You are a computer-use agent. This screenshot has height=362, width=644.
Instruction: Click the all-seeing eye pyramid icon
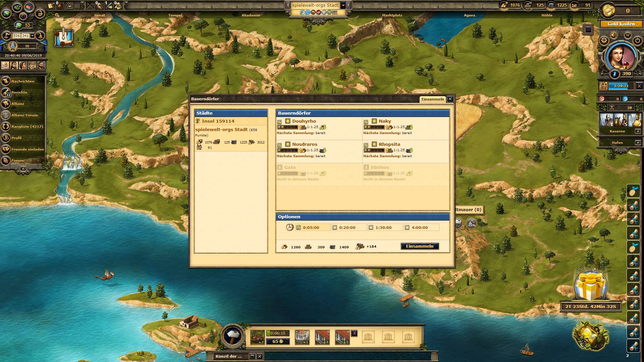[x=70, y=5]
